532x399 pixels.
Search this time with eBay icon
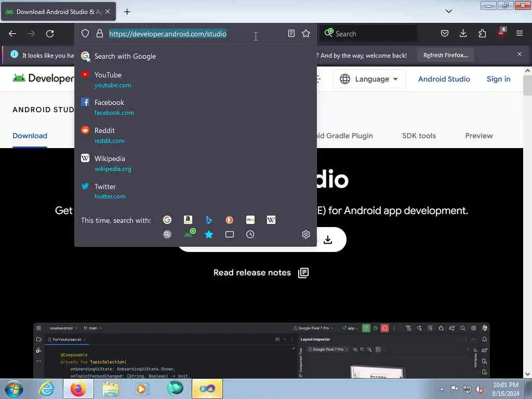(x=250, y=220)
